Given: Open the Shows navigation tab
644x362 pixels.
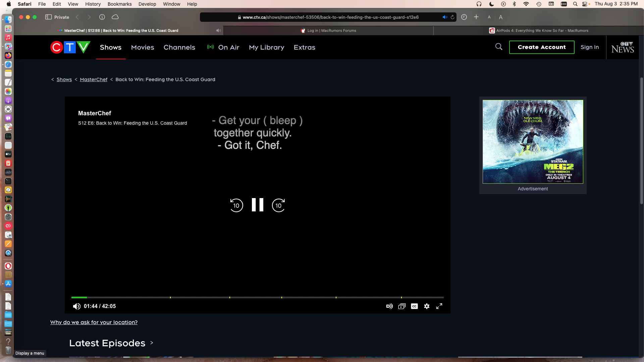Looking at the screenshot, I should click(x=111, y=47).
